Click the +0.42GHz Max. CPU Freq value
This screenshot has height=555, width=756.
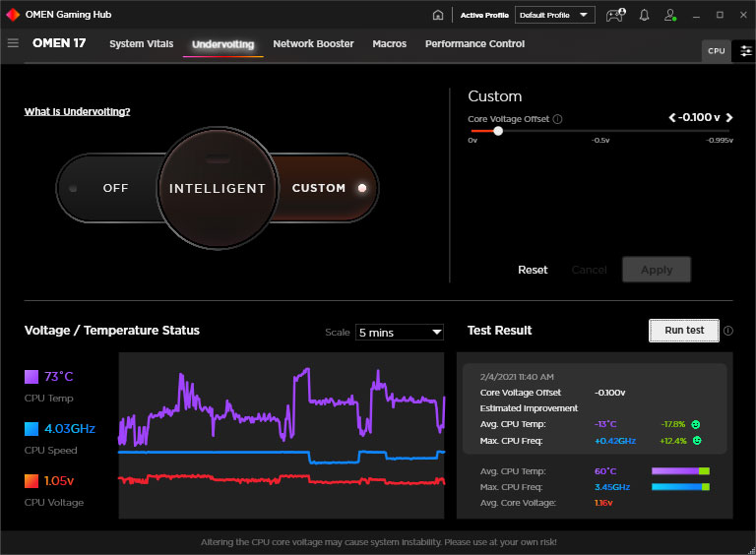coord(615,441)
